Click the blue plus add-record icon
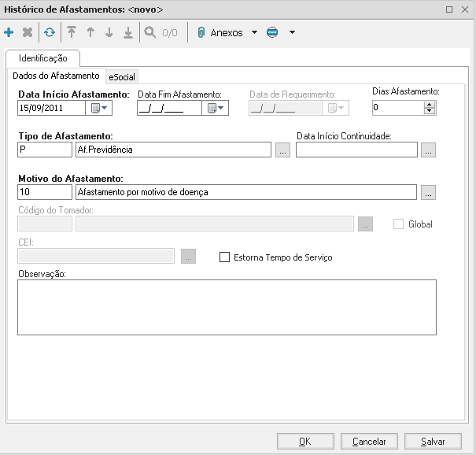This screenshot has height=455, width=476. point(9,32)
